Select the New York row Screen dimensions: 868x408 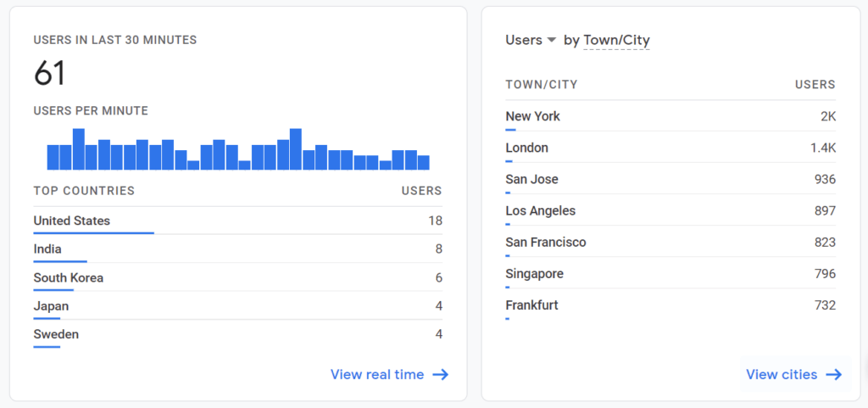tap(670, 117)
